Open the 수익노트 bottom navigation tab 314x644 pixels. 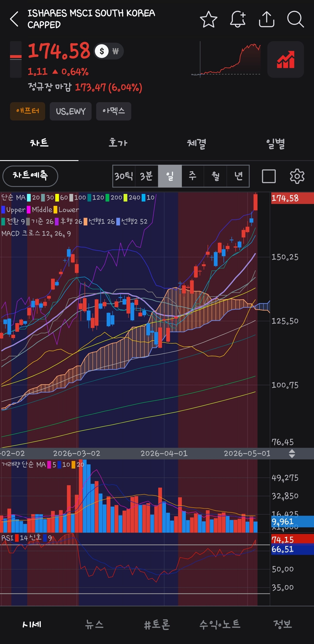pos(220,624)
